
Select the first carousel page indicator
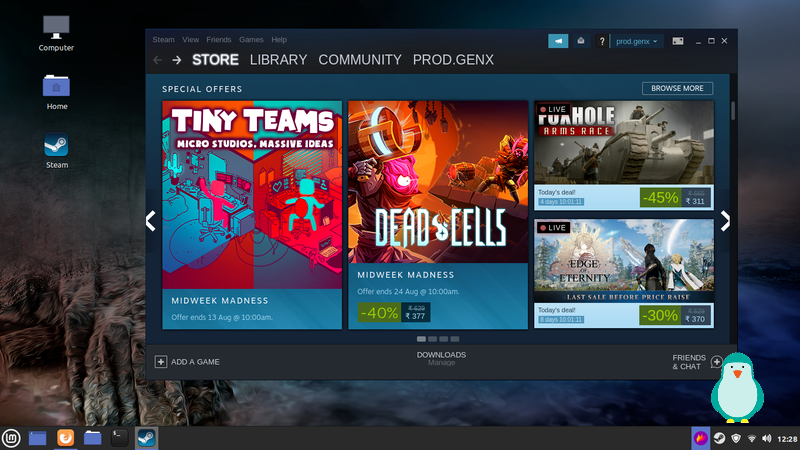click(421, 339)
